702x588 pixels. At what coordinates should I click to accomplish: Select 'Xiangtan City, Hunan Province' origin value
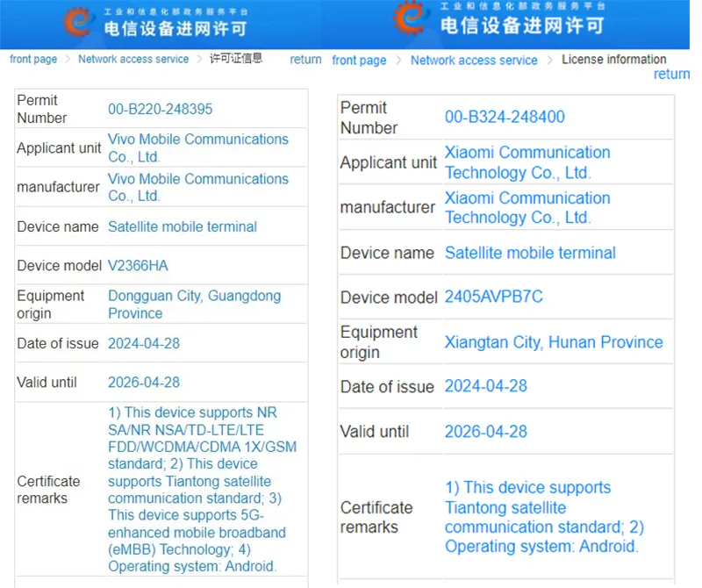(x=554, y=342)
